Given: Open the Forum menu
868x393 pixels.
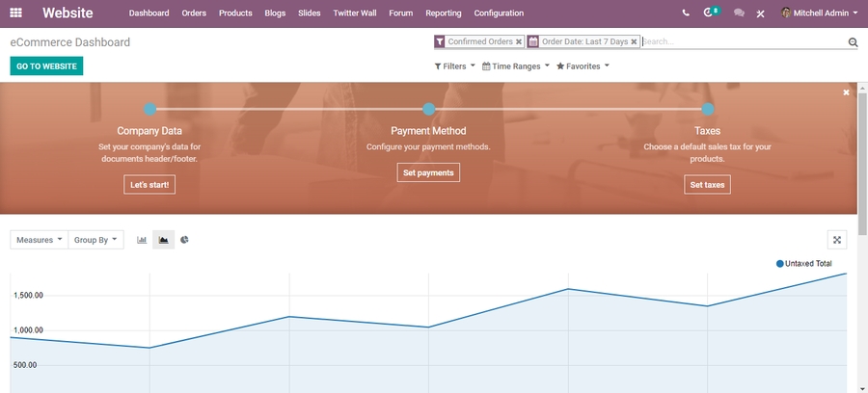Looking at the screenshot, I should click(401, 13).
